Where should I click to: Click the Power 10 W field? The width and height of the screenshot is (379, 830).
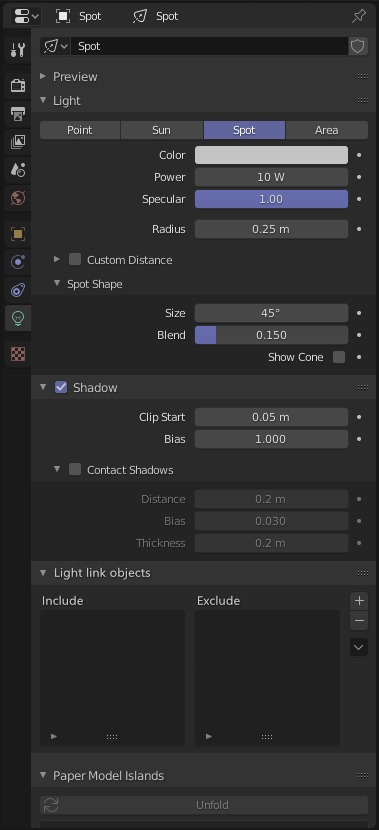tap(271, 177)
